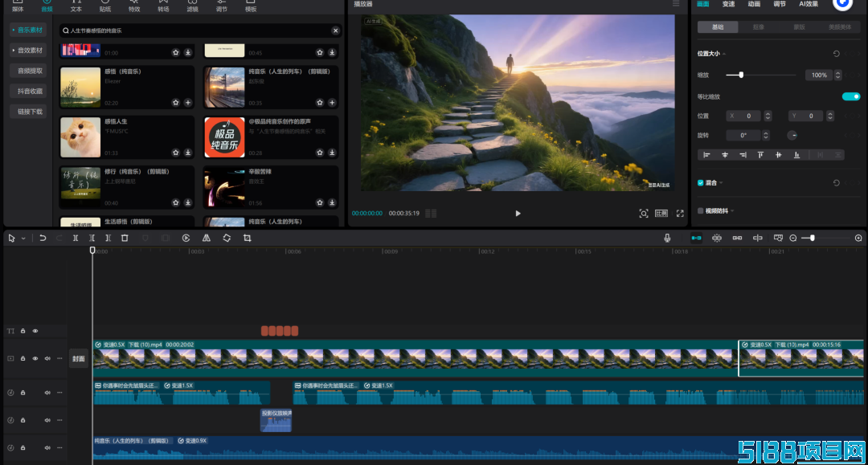Click the 缩放 scale slider handle
This screenshot has height=465, width=868.
[741, 75]
